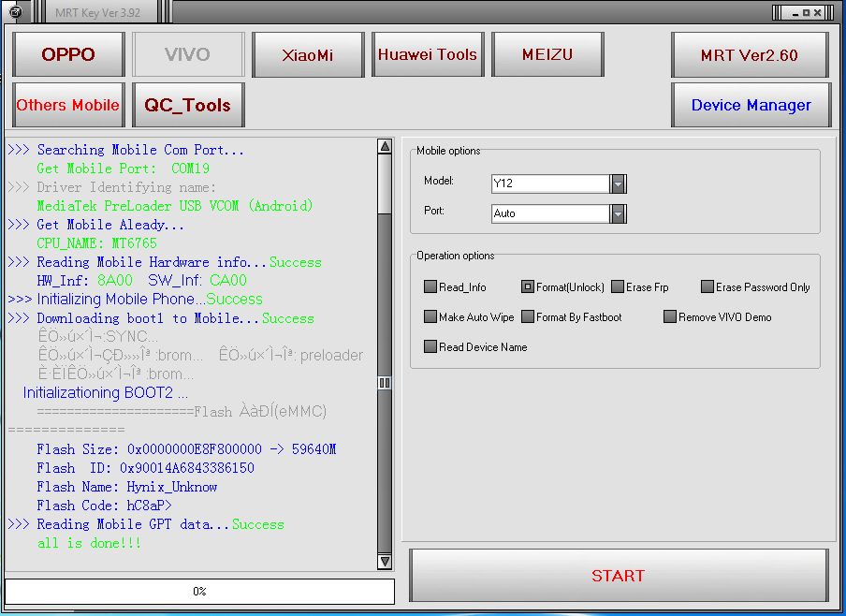Image resolution: width=846 pixels, height=616 pixels.
Task: Select the VIVO brand button
Action: click(x=188, y=54)
